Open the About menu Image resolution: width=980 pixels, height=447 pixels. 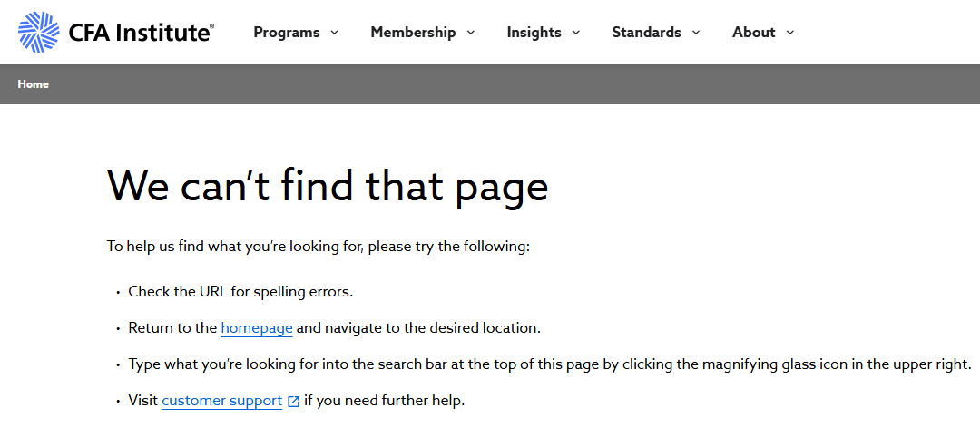[754, 33]
